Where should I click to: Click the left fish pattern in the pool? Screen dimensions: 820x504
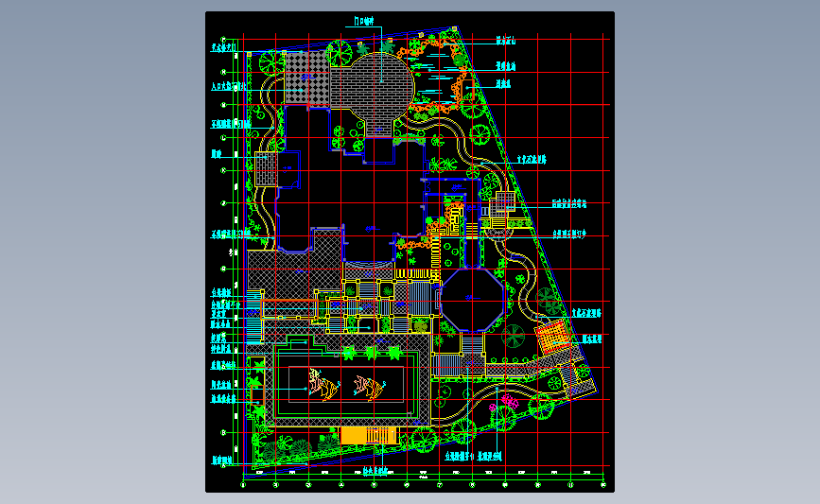(324, 384)
